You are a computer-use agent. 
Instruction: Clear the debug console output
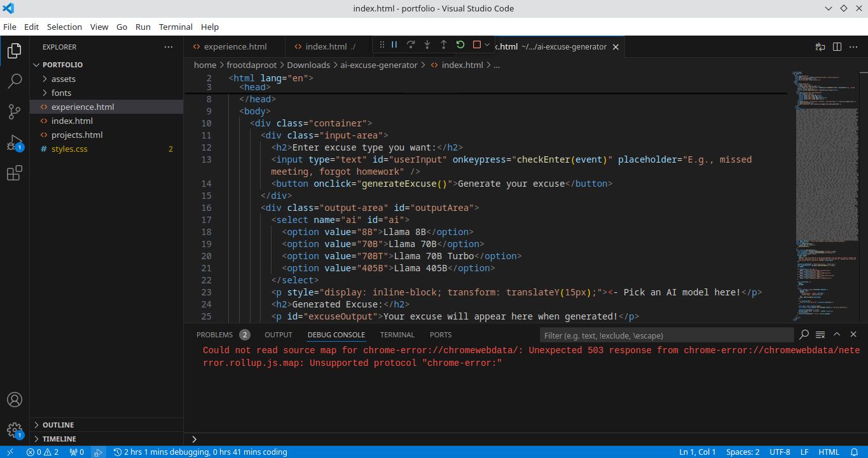(820, 335)
